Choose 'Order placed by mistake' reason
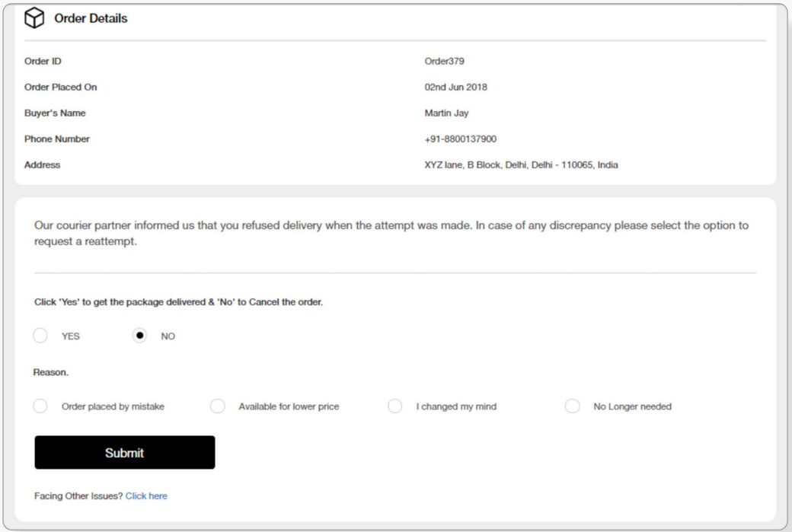Viewport: 792px width, 532px height. [40, 406]
